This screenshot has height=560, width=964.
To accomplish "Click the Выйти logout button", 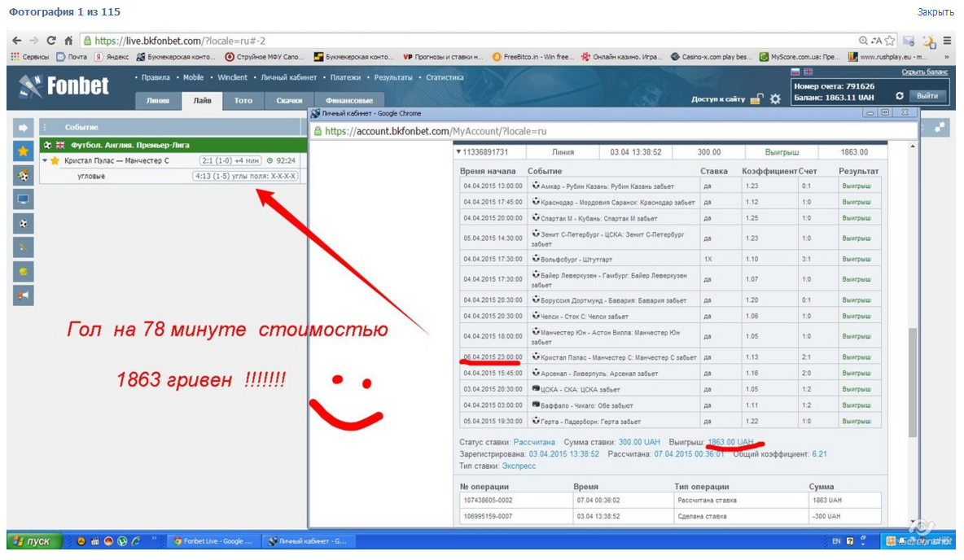I will tap(927, 96).
